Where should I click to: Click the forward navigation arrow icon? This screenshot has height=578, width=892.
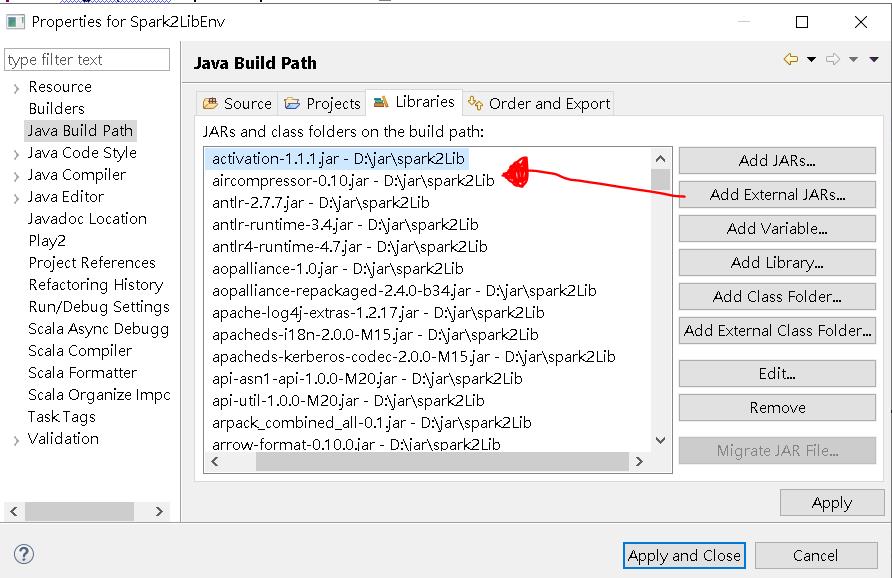click(x=832, y=58)
